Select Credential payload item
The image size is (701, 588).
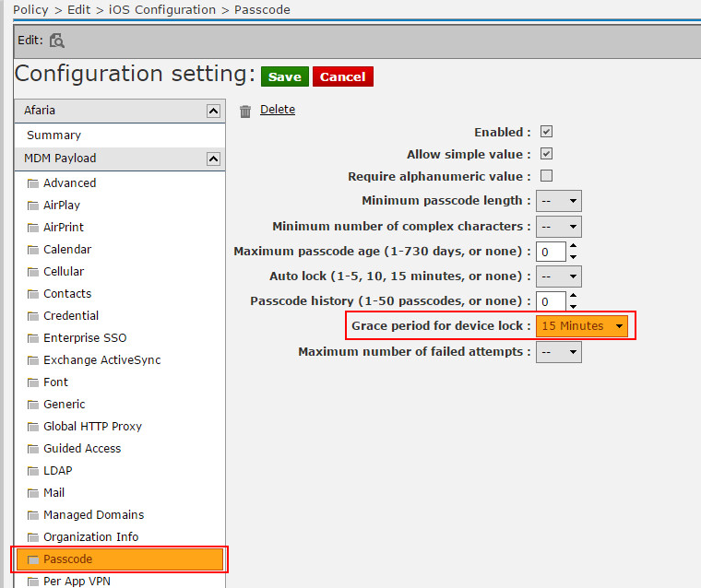(x=71, y=316)
